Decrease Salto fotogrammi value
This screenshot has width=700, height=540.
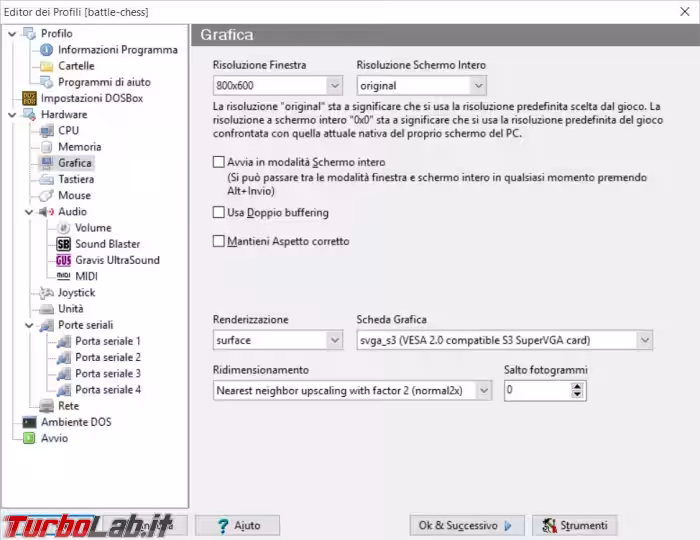point(577,395)
